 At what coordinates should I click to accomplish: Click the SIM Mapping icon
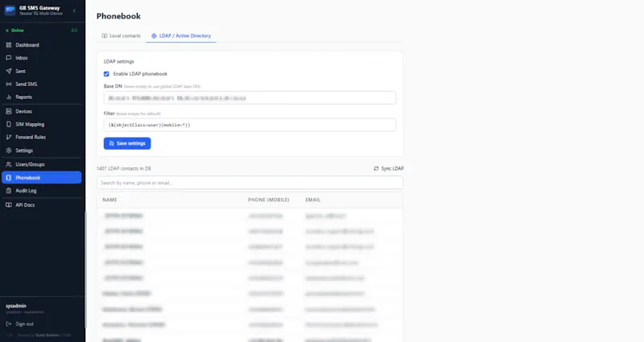pyautogui.click(x=9, y=124)
